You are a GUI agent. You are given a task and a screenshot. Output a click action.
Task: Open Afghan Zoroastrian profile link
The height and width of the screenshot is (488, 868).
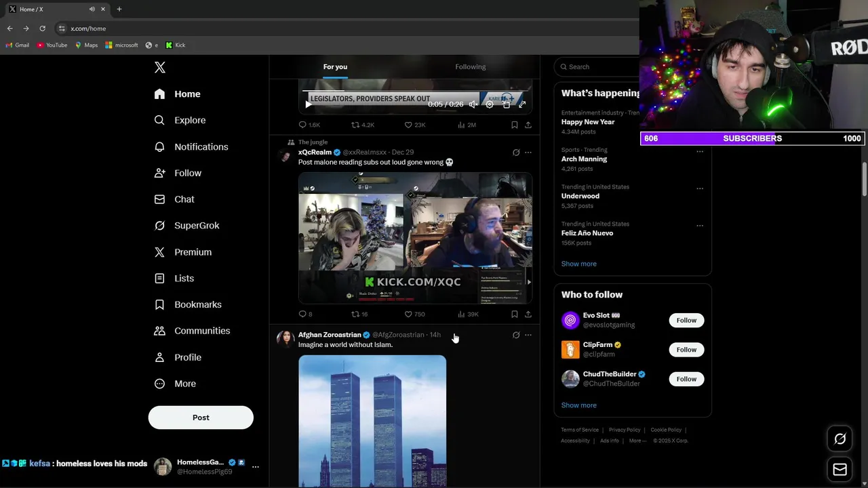(x=330, y=335)
